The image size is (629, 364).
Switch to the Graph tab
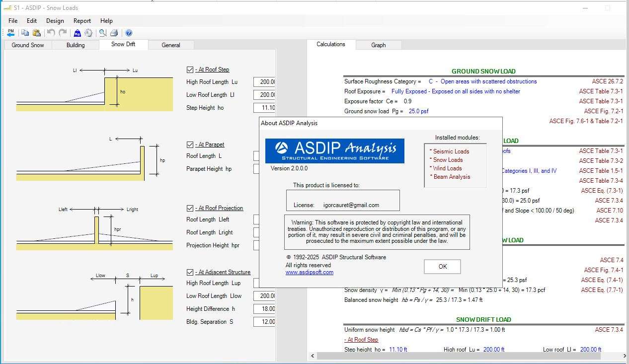point(378,45)
